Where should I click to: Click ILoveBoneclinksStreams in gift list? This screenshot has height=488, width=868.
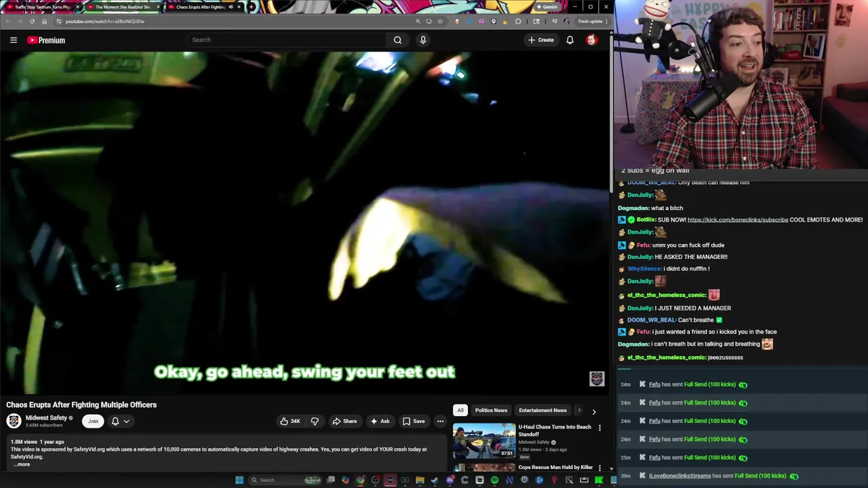pyautogui.click(x=679, y=476)
